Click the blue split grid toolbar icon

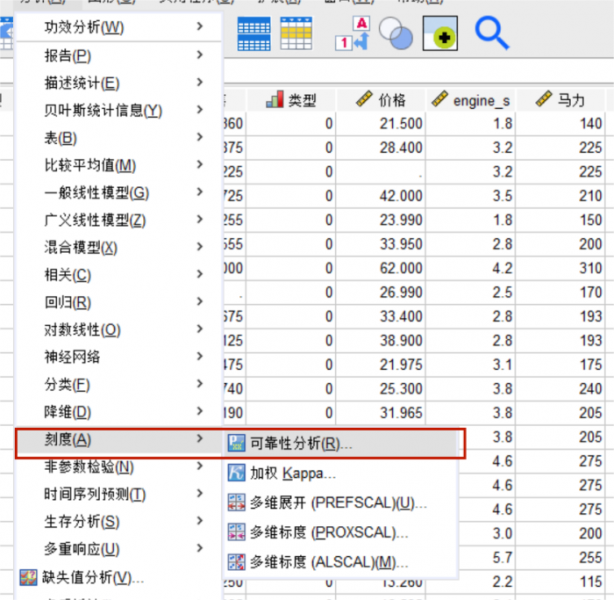click(253, 34)
